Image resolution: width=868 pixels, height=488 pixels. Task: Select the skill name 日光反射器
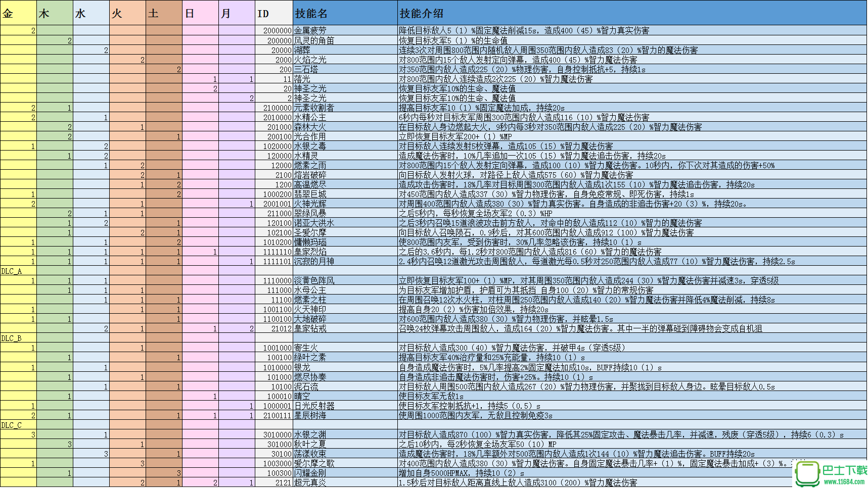tap(345, 406)
